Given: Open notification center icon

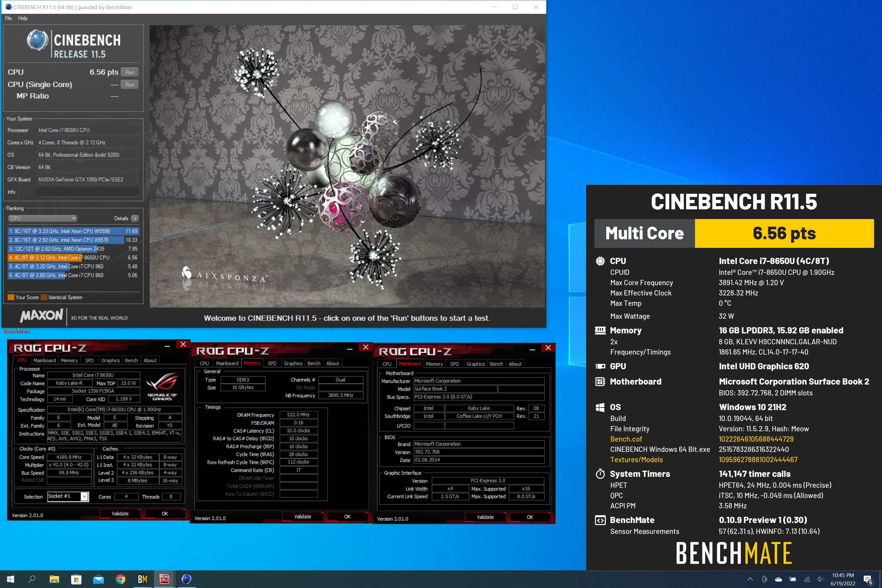Looking at the screenshot, I should click(x=867, y=579).
